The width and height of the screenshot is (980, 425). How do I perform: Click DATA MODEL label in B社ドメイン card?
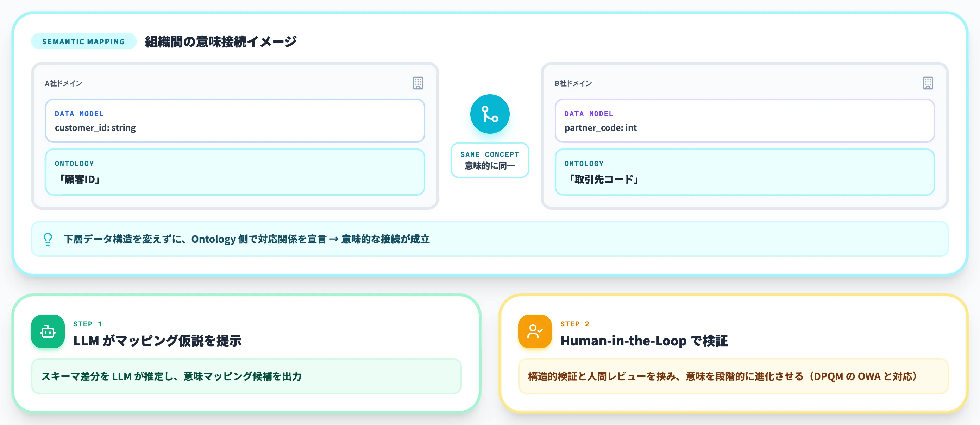click(589, 114)
